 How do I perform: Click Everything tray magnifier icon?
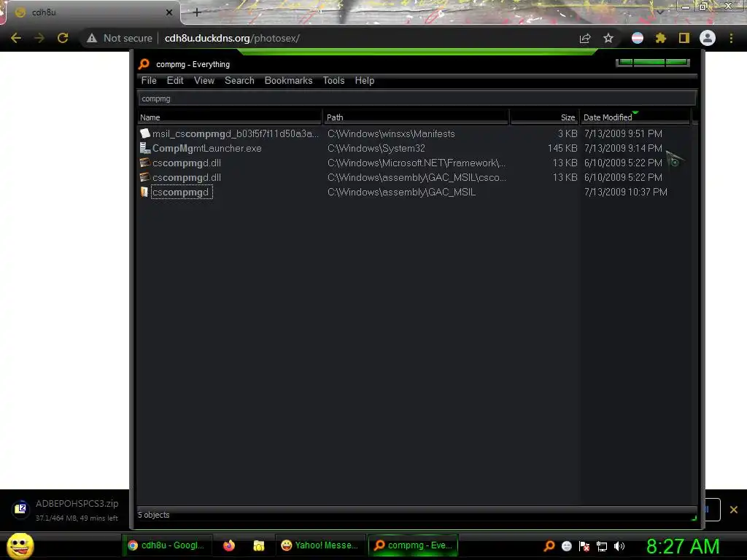tap(549, 546)
